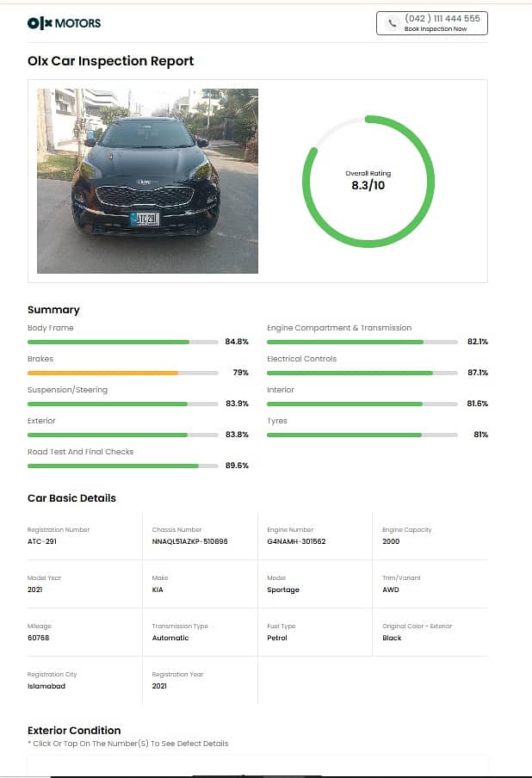Viewport: 532px width, 778px height.
Task: Select the Engine Compartment & Transmission bar
Action: coord(362,342)
